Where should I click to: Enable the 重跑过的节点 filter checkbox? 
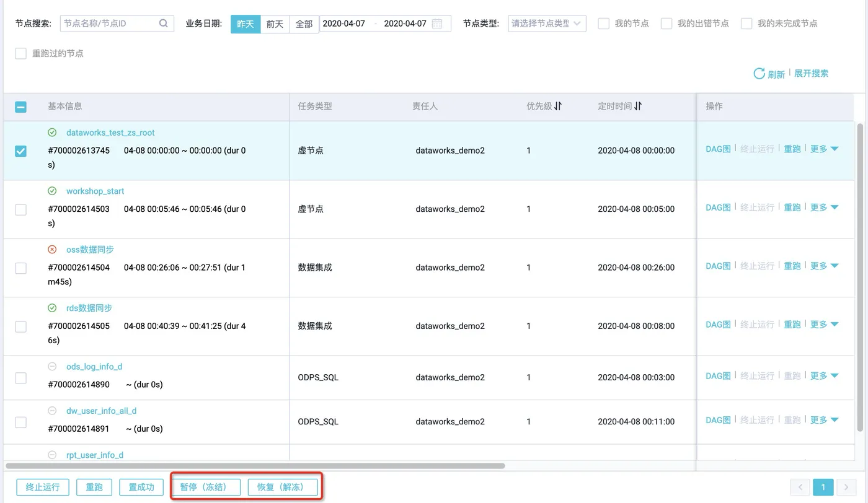coord(20,53)
